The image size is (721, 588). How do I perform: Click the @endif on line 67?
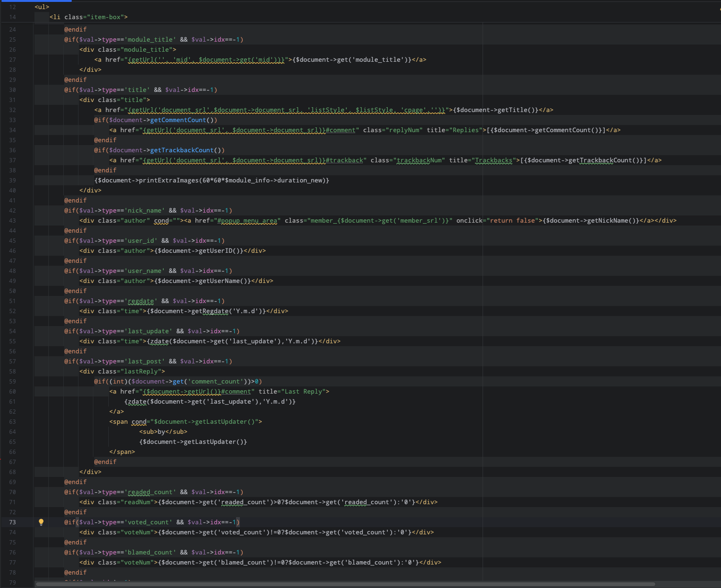[105, 462]
